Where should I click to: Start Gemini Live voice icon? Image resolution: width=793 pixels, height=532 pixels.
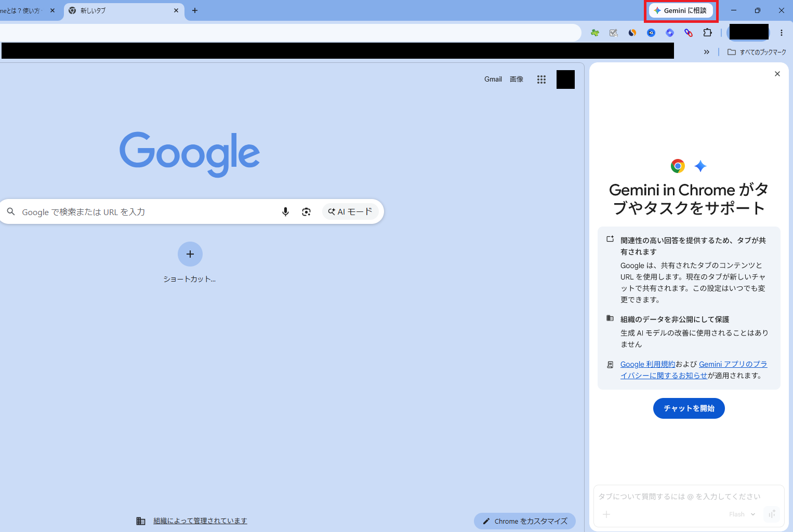coord(772,514)
